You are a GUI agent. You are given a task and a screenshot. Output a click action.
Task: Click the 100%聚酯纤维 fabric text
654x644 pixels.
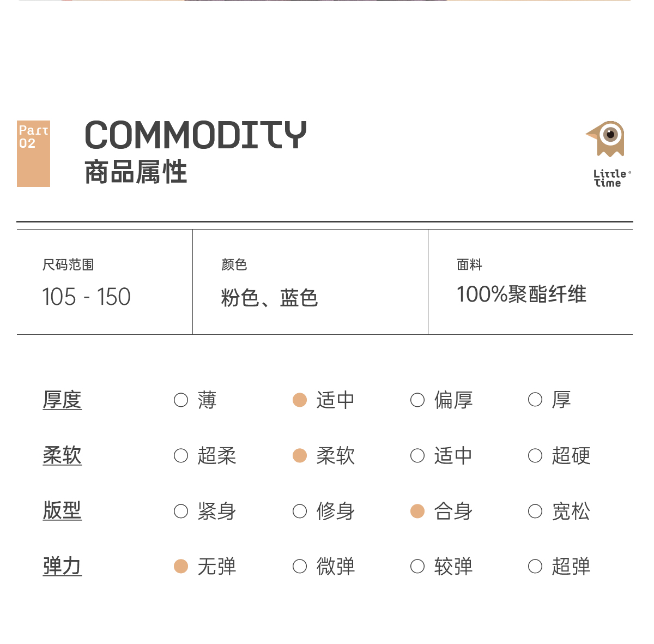[521, 294]
